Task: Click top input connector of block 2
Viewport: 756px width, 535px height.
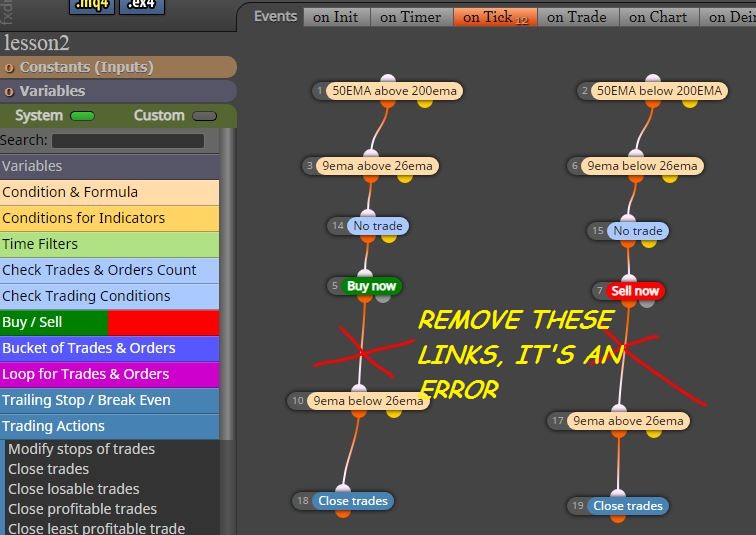Action: tap(653, 79)
